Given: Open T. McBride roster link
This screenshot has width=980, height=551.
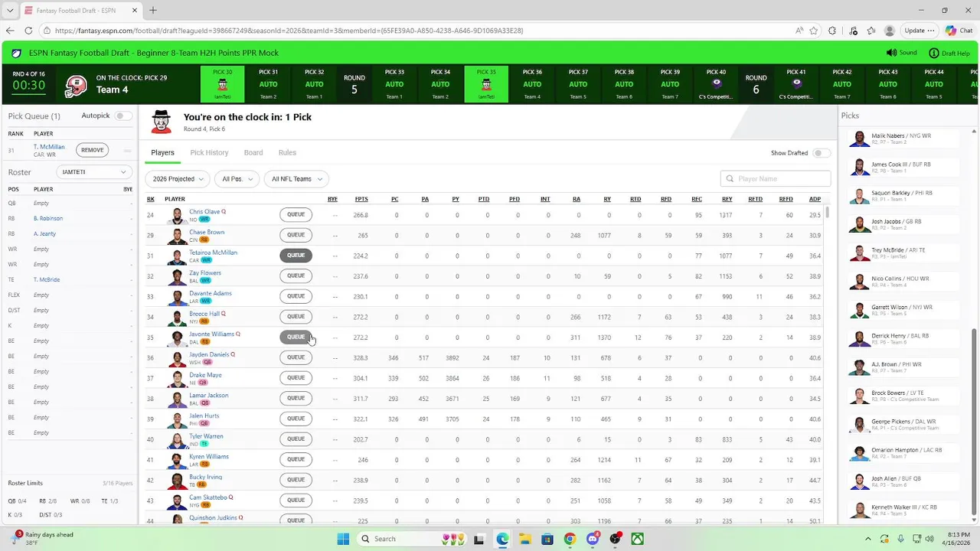Looking at the screenshot, I should (47, 279).
